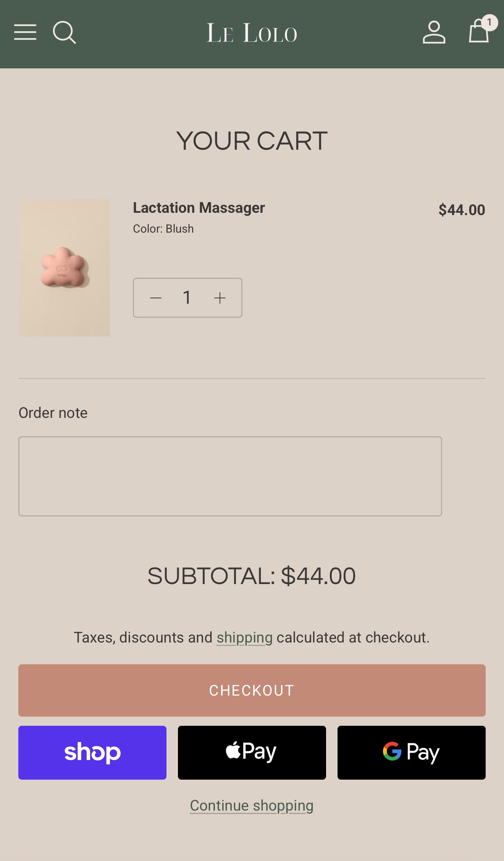Open the Lactation Massager product thumbnail
Viewport: 504px width, 861px height.
[x=64, y=268]
